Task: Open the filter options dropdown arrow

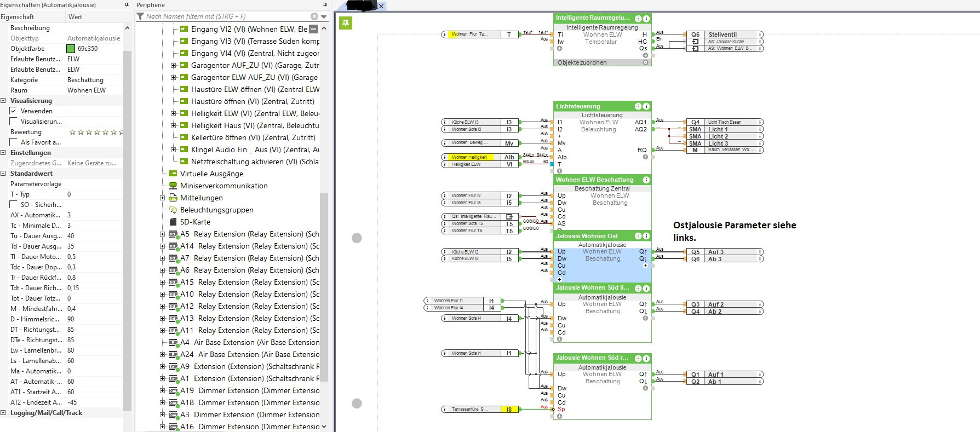Action: point(324,16)
